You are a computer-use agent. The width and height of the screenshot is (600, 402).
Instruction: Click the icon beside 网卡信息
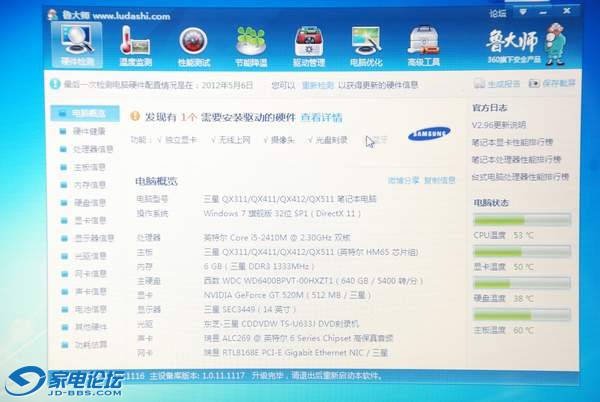(x=64, y=274)
